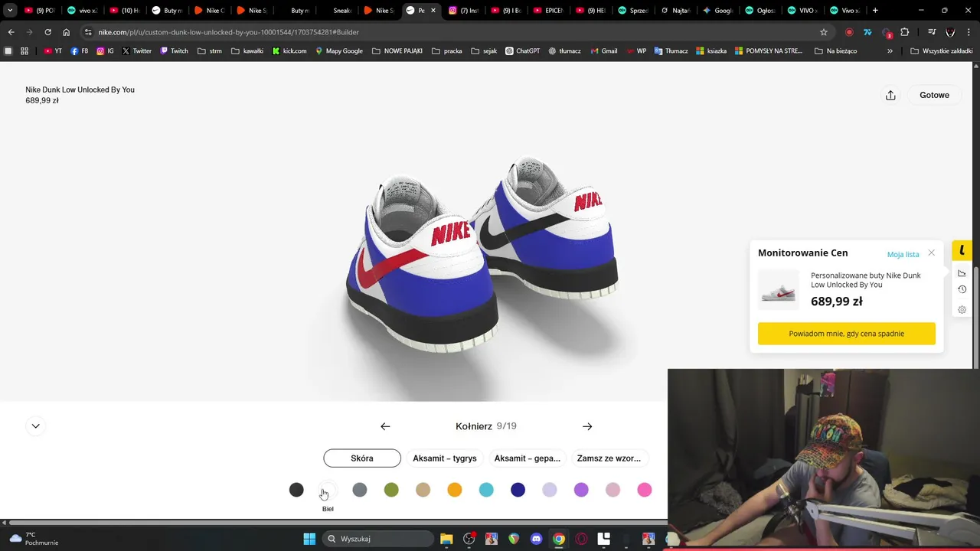Pick the hot pink color swatch

pyautogui.click(x=645, y=490)
